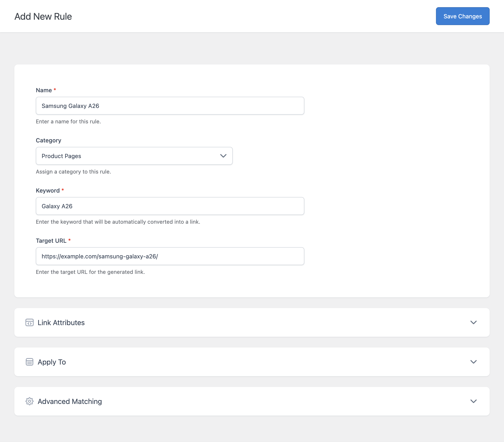This screenshot has width=504, height=442.
Task: Click the Apply To heading text
Action: click(x=52, y=362)
